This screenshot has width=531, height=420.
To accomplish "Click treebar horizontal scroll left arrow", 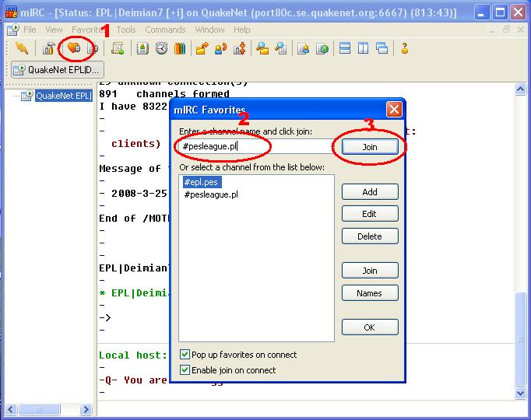I will [x=11, y=410].
